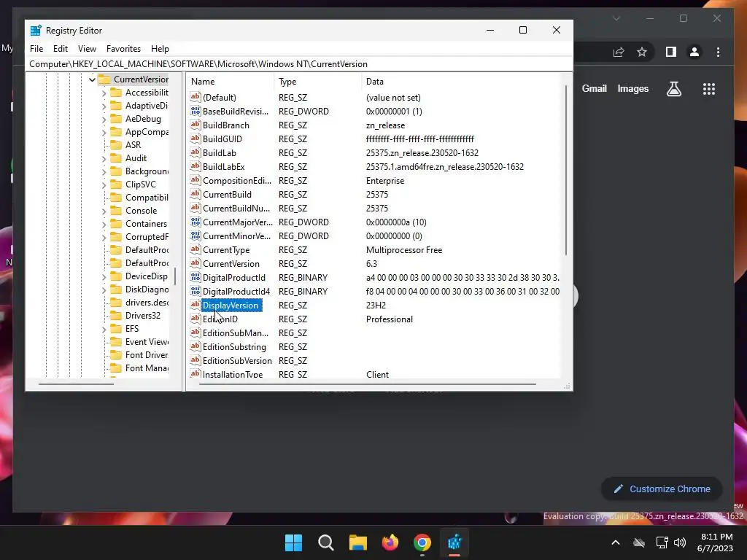This screenshot has height=560, width=747.
Task: Toggle the Chrome side panel
Action: (671, 52)
